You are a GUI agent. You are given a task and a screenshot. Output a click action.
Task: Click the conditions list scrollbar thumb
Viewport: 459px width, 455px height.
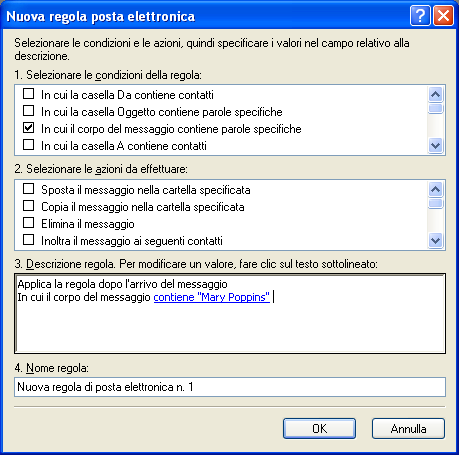tap(435, 108)
